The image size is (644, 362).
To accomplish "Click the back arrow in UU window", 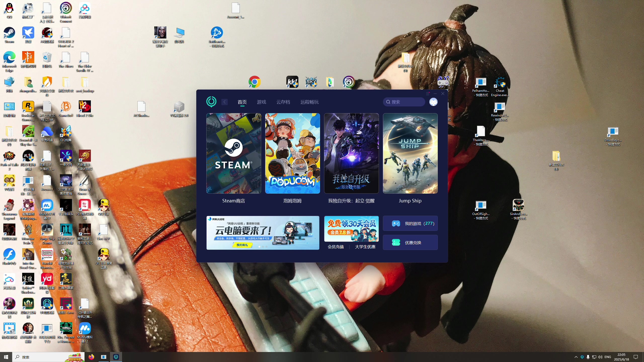I will point(225,102).
